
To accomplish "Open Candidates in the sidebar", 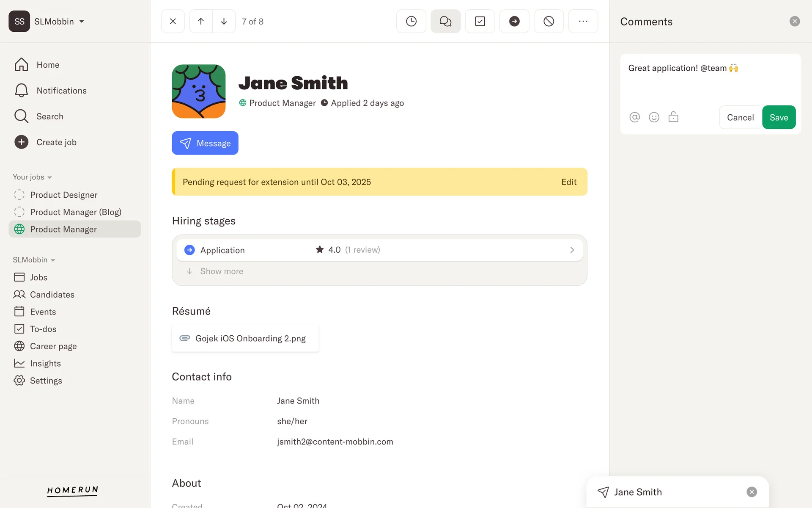I will (52, 295).
